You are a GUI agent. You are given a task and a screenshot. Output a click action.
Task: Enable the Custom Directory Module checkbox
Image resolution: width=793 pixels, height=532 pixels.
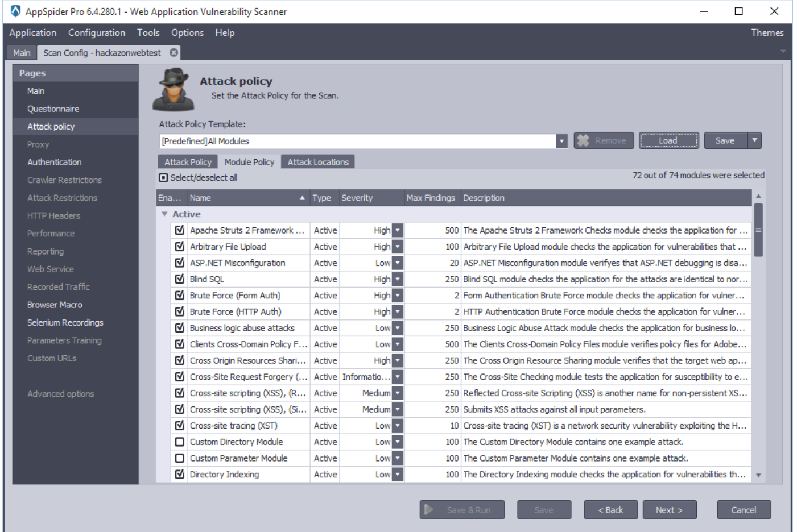pyautogui.click(x=180, y=442)
